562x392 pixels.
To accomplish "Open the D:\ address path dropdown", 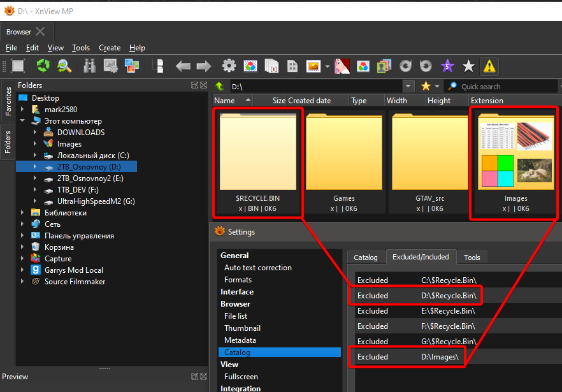I will point(408,86).
